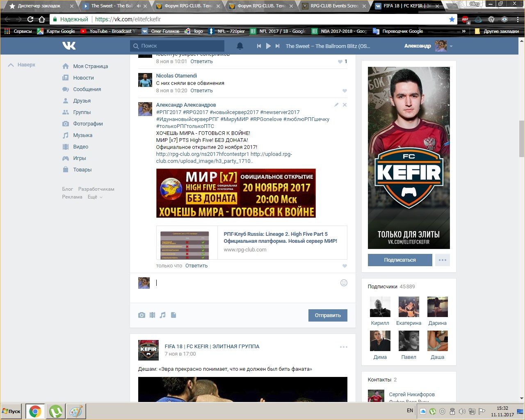Like the comment with RPG-Club link preview
The image size is (525, 420).
pyautogui.click(x=345, y=266)
